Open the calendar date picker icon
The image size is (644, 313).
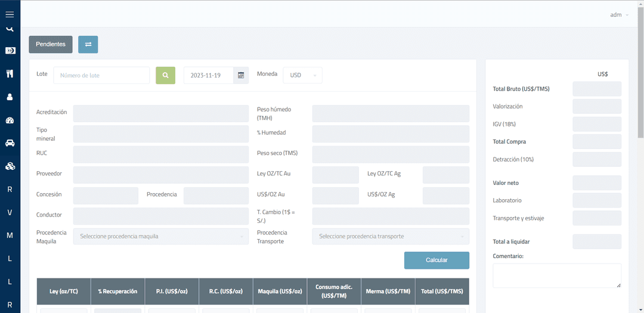[x=241, y=75]
